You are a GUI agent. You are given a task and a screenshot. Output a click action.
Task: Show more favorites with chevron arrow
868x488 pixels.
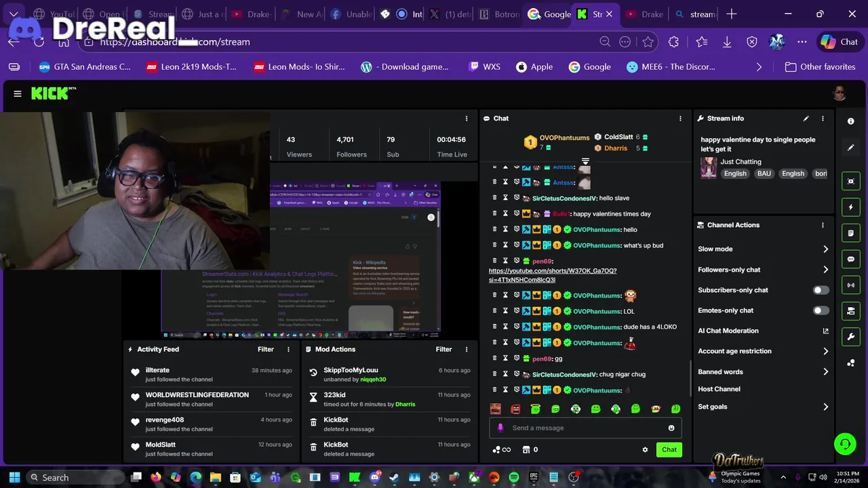(759, 67)
